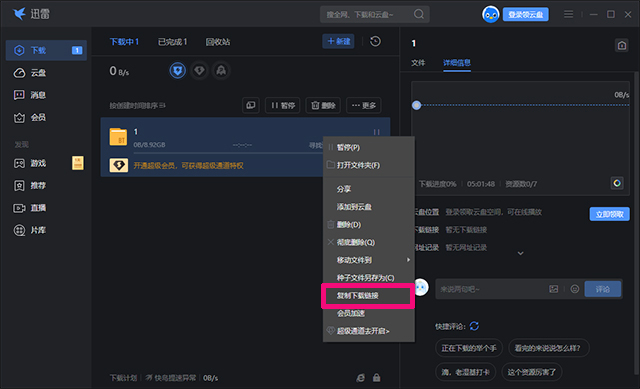640x389 pixels.
Task: Switch to the 回收站 tab
Action: click(x=218, y=42)
